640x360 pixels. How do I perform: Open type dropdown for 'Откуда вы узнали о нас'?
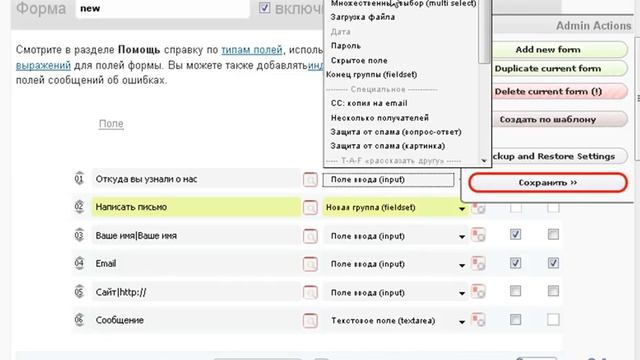388,180
